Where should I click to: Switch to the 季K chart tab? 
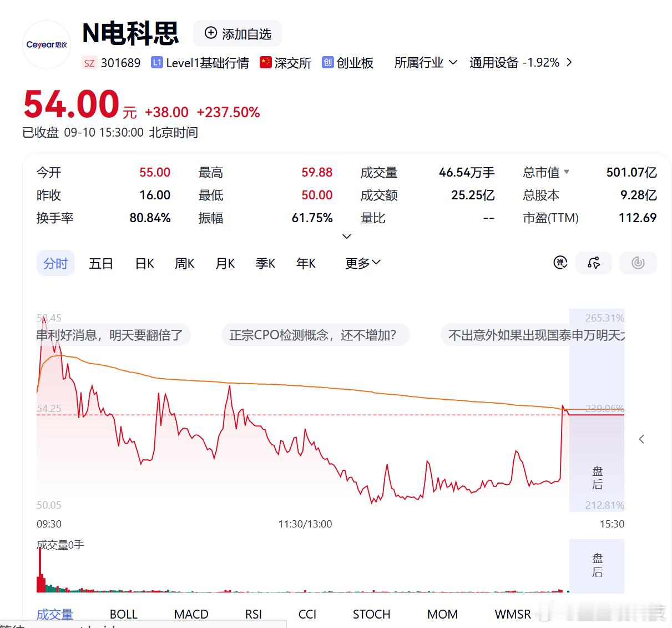point(265,263)
